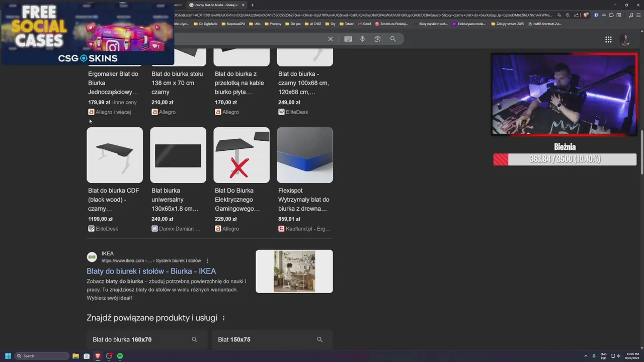The height and width of the screenshot is (362, 644).
Task: Open the 'Do Oglądania' bookmark folder
Action: 206,24
